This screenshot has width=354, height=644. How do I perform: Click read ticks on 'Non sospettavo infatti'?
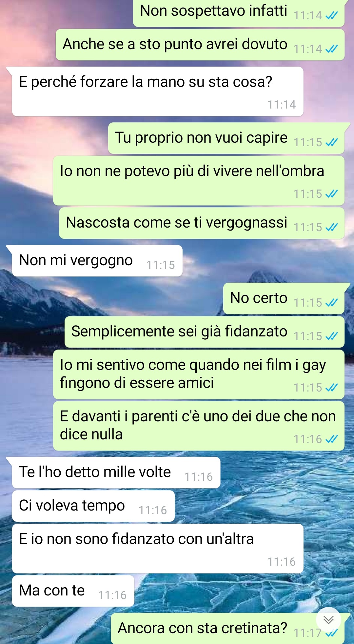pos(331,15)
